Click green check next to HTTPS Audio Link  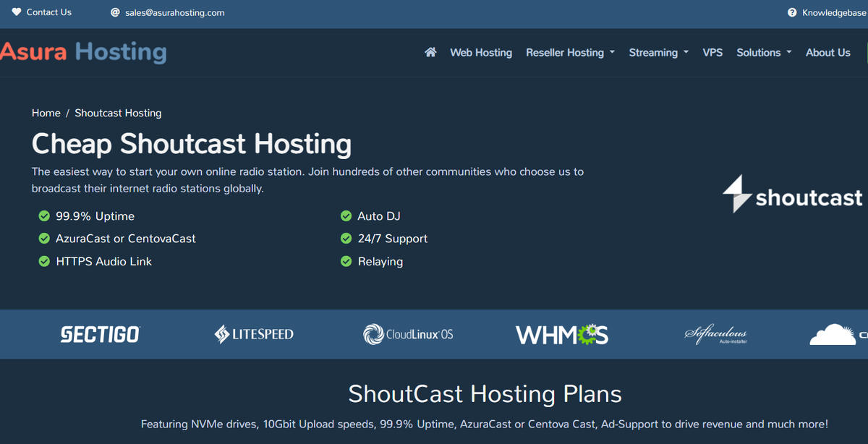pyautogui.click(x=44, y=262)
